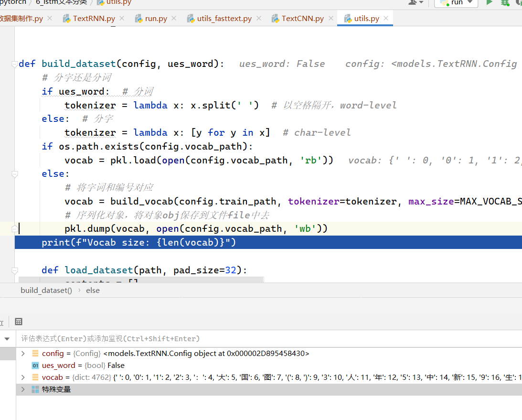This screenshot has height=420, width=522.
Task: Switch to the TextRNN.py tab
Action: pos(94,18)
